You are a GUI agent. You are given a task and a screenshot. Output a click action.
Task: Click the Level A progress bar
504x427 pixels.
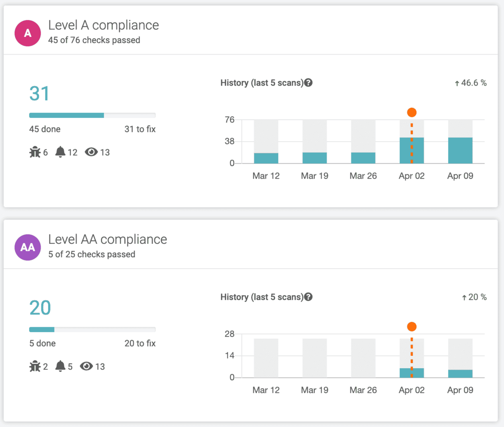tap(92, 115)
